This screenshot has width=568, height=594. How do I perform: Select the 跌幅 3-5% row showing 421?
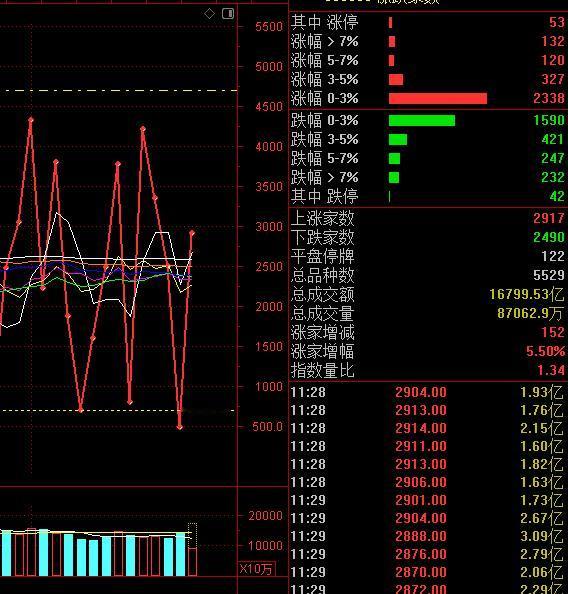[x=428, y=139]
